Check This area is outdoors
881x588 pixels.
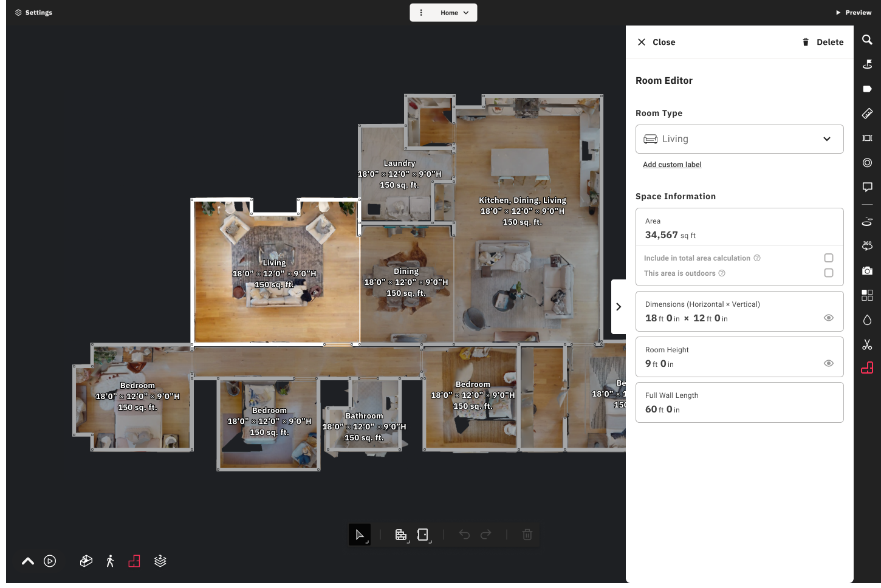tap(828, 273)
